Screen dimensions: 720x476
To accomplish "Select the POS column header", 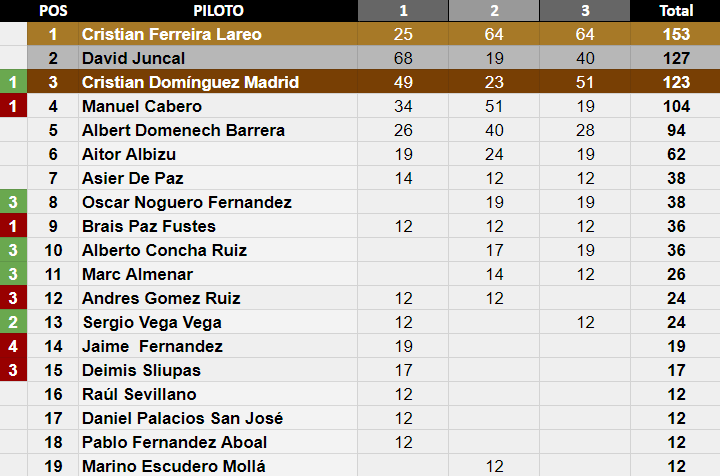I will point(53,11).
